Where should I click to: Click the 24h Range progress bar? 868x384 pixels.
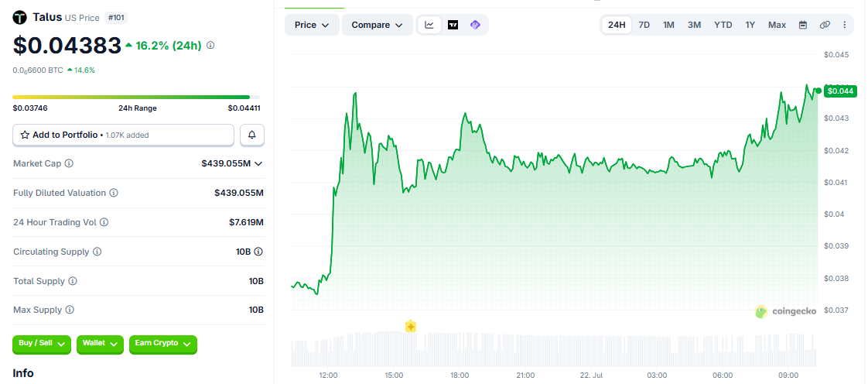[137, 97]
